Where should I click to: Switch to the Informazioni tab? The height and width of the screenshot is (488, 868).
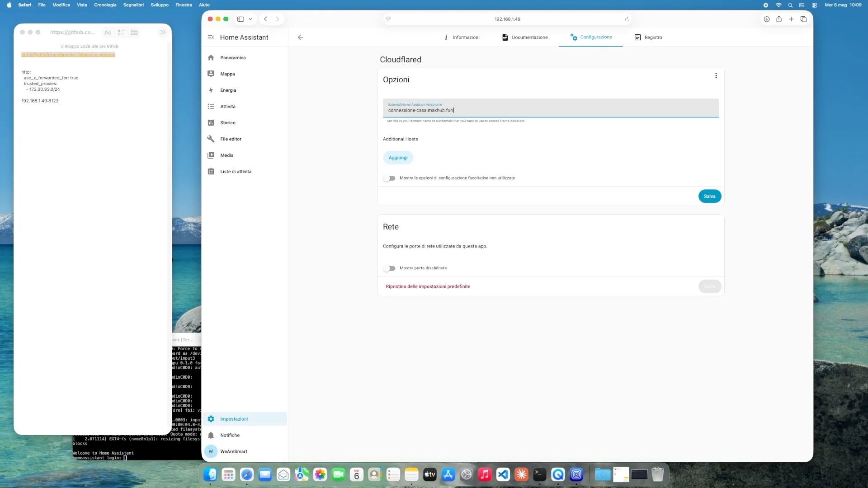pos(462,38)
